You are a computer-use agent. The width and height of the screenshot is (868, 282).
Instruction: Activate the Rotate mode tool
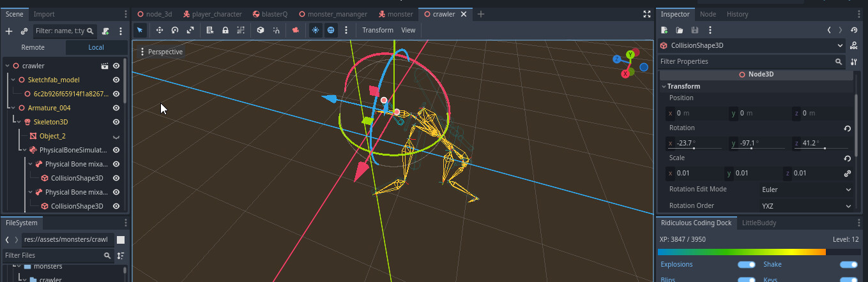174,30
